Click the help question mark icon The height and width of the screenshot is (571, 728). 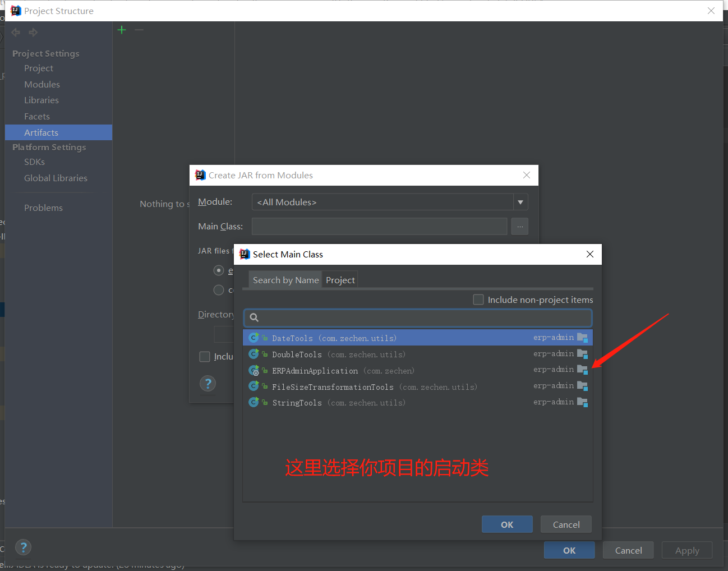click(x=23, y=547)
